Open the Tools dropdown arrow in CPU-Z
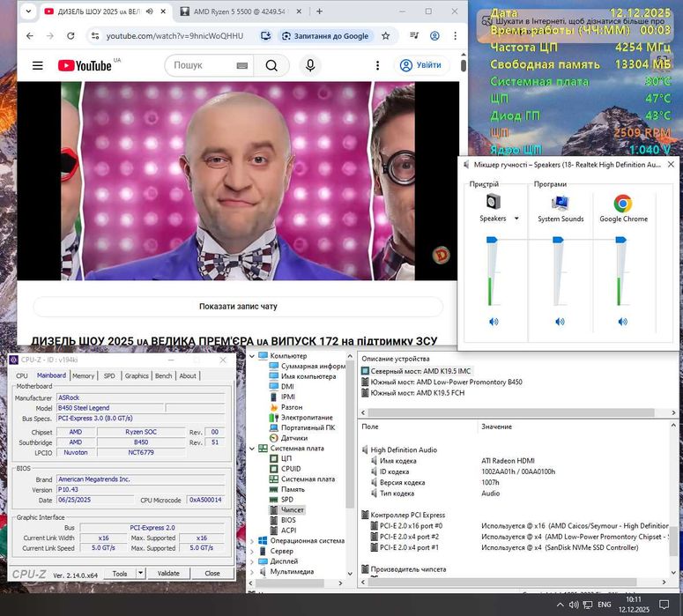 tap(141, 574)
